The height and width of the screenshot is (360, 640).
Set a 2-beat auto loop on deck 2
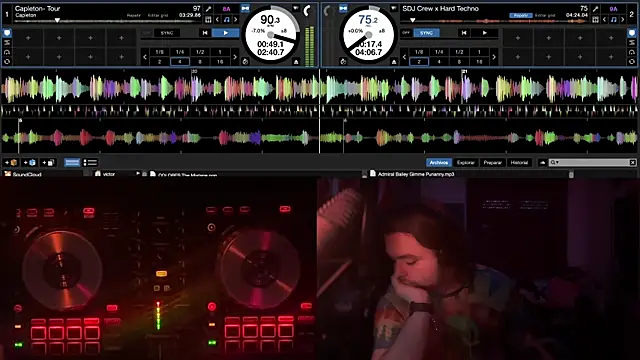pyautogui.click(x=419, y=62)
